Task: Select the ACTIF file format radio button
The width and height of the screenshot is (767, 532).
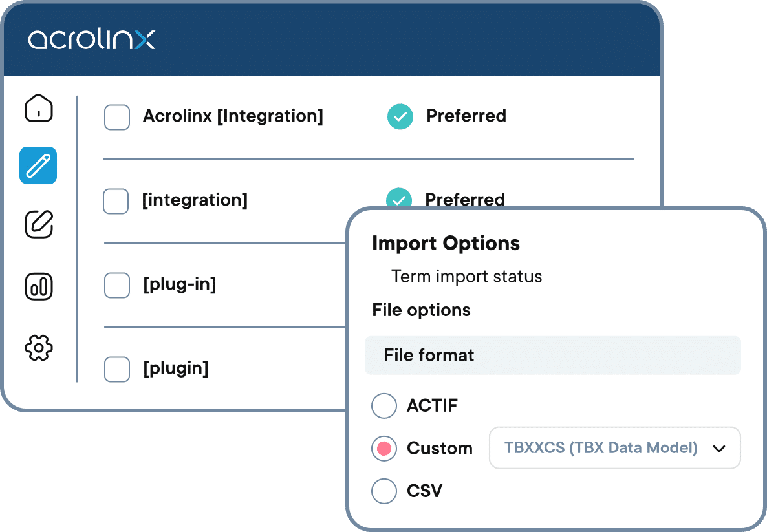Action: click(384, 406)
